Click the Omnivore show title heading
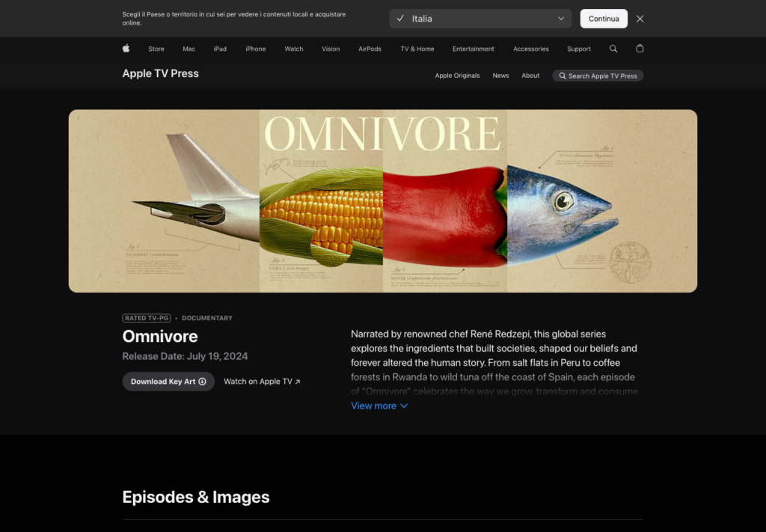 pos(160,336)
